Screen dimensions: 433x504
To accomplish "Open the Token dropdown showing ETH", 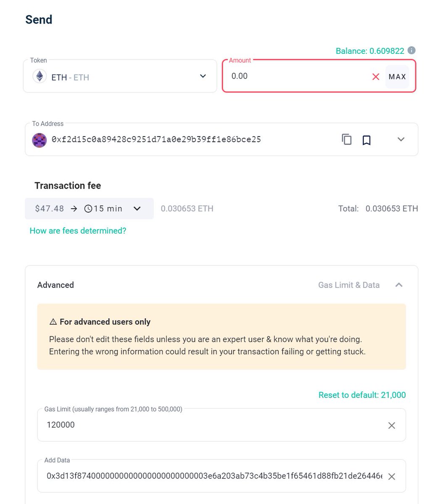I will click(120, 76).
